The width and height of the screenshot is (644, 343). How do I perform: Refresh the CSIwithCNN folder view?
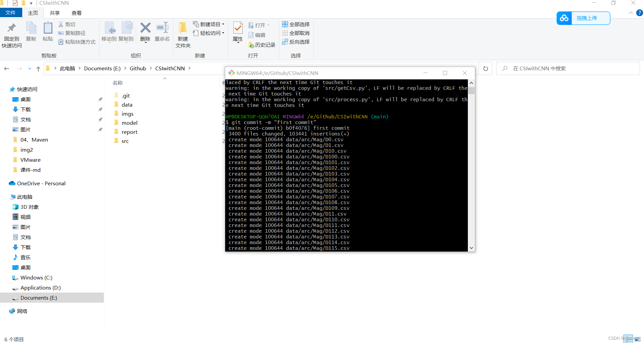(485, 69)
